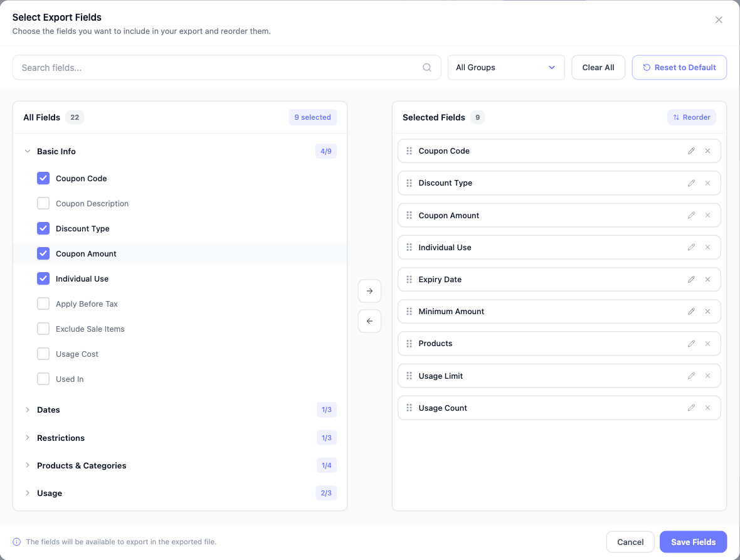This screenshot has height=560, width=740.
Task: Open the All Groups dropdown
Action: click(506, 68)
